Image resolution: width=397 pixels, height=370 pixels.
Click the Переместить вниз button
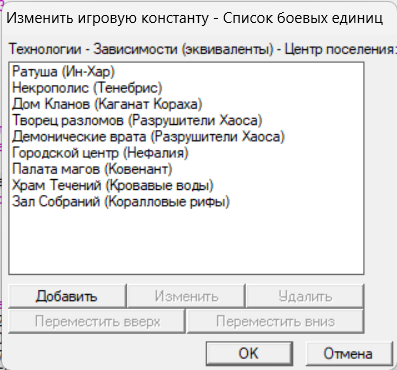(x=275, y=321)
